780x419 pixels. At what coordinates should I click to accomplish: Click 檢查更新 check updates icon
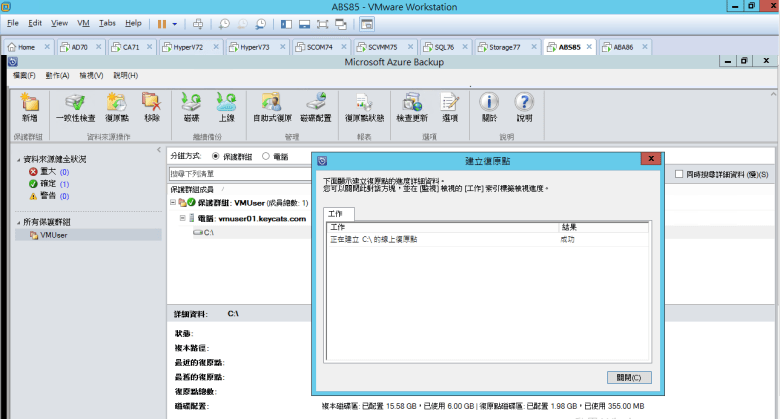pyautogui.click(x=411, y=106)
